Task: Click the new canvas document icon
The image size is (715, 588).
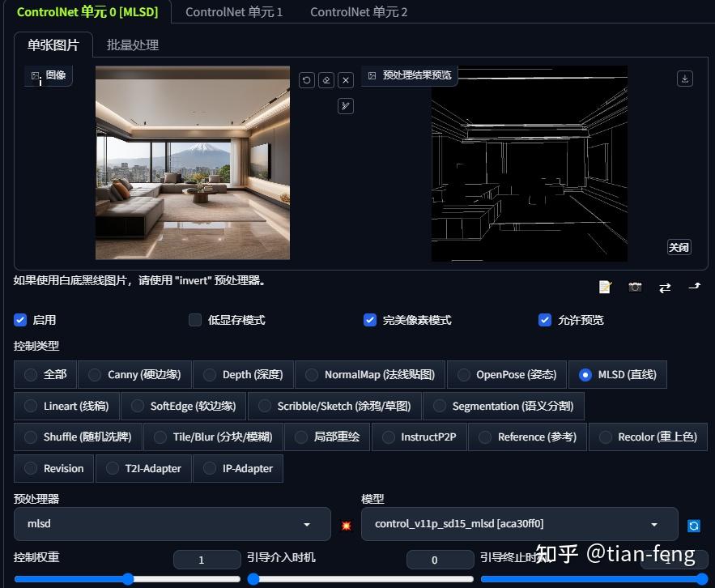Action: pos(604,287)
